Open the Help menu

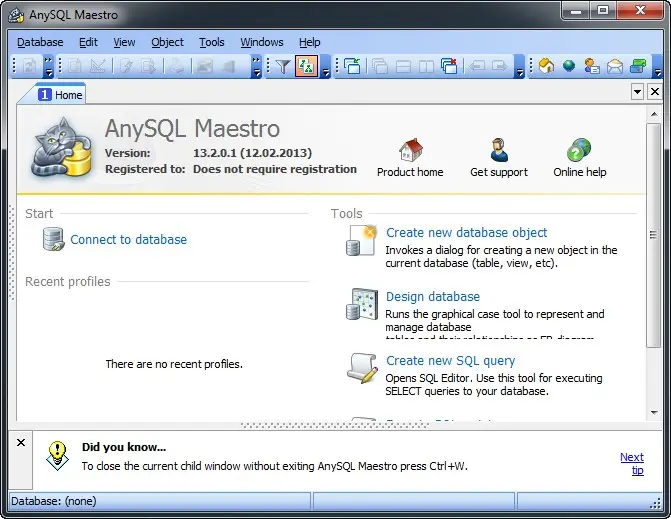pos(309,42)
